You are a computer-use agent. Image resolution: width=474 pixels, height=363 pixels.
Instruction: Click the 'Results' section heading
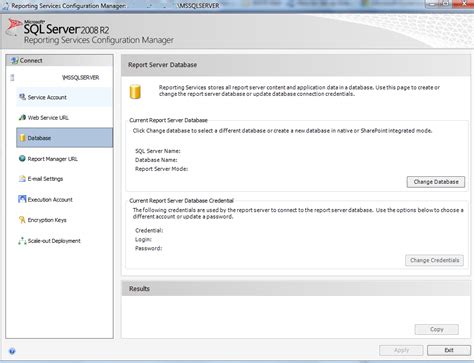click(139, 289)
